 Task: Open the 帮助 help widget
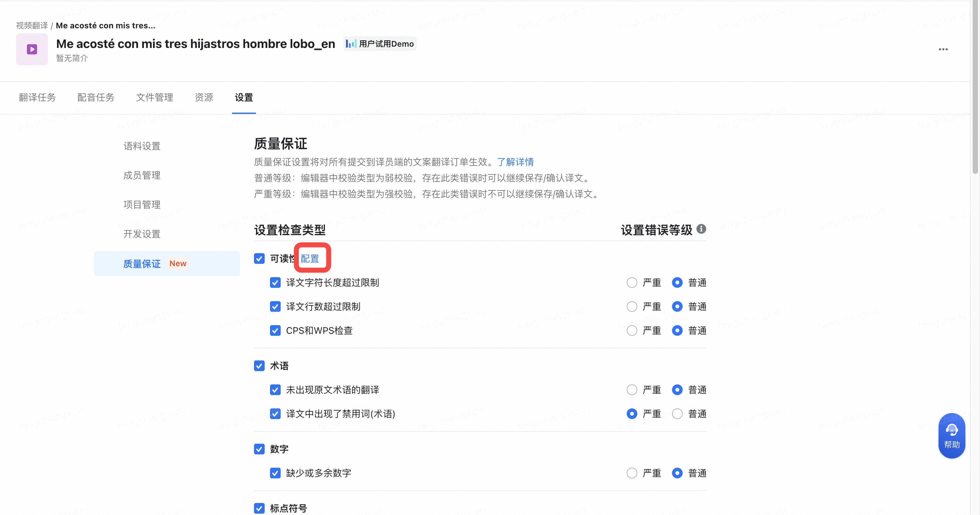click(951, 436)
